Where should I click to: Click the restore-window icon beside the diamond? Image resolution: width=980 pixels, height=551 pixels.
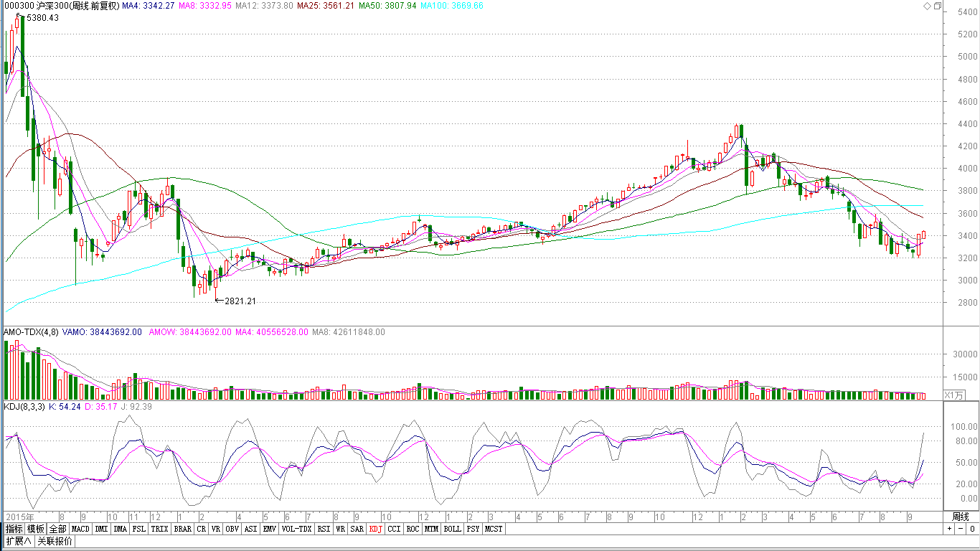tap(937, 6)
